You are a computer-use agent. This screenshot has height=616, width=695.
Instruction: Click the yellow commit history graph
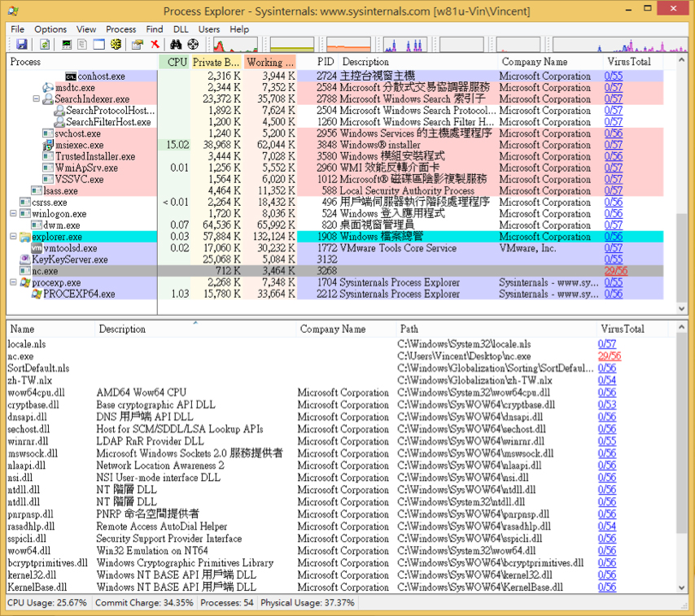pyautogui.click(x=292, y=45)
